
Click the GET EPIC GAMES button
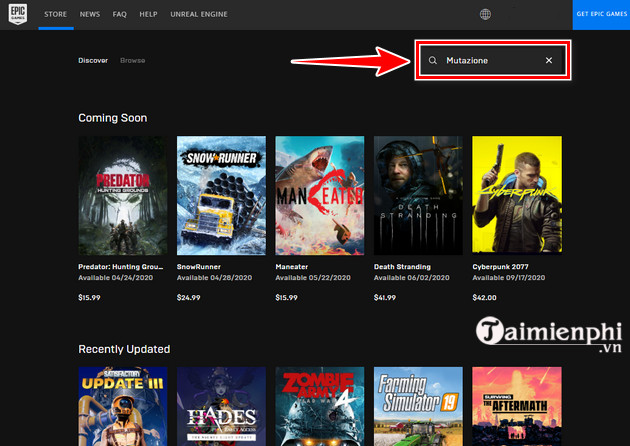tap(601, 14)
